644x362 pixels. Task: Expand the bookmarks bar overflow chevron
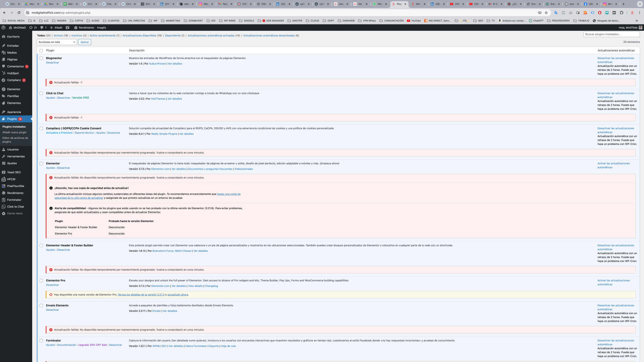(637, 21)
